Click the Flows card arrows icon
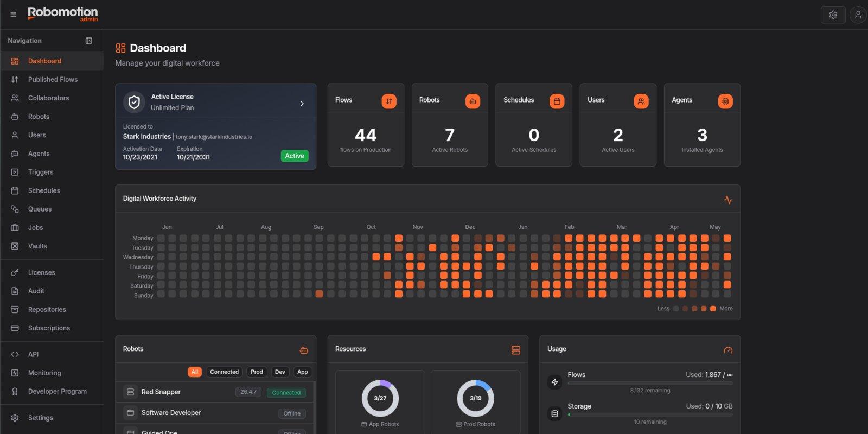Image resolution: width=868 pixels, height=434 pixels. click(389, 101)
